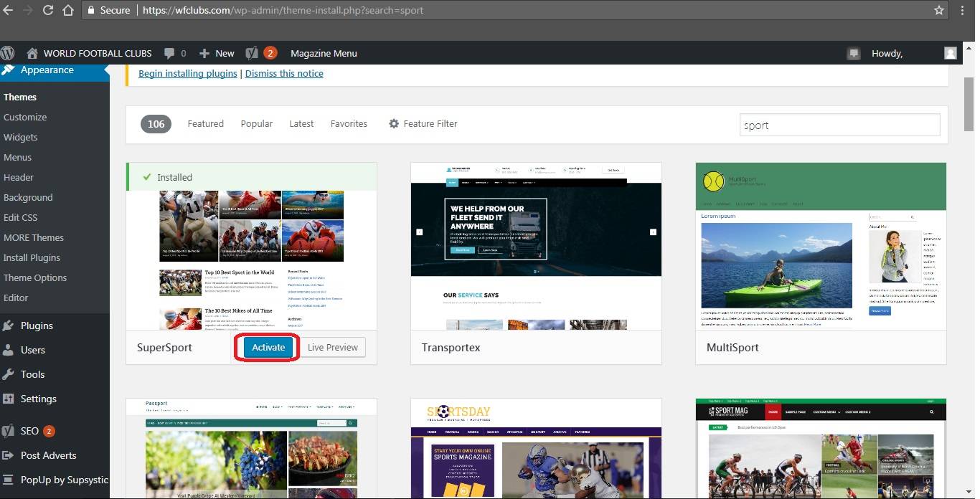Switch to the Popular themes tab
The height and width of the screenshot is (499, 980).
257,123
